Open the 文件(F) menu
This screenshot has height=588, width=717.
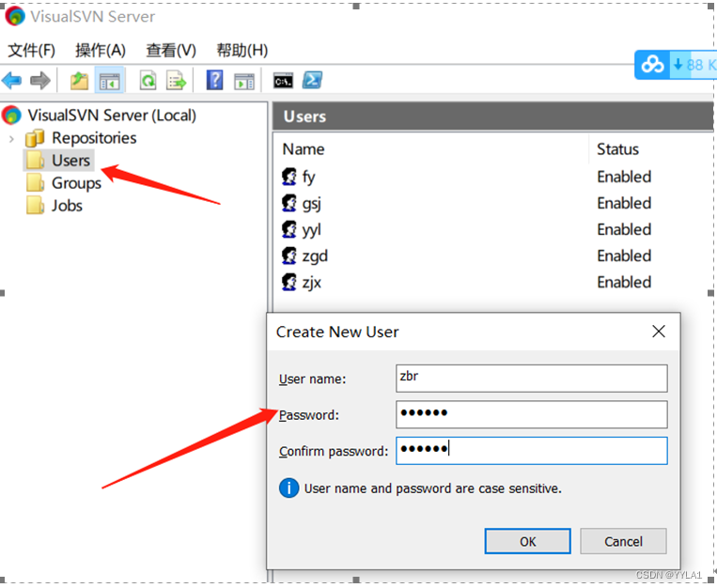click(x=32, y=50)
